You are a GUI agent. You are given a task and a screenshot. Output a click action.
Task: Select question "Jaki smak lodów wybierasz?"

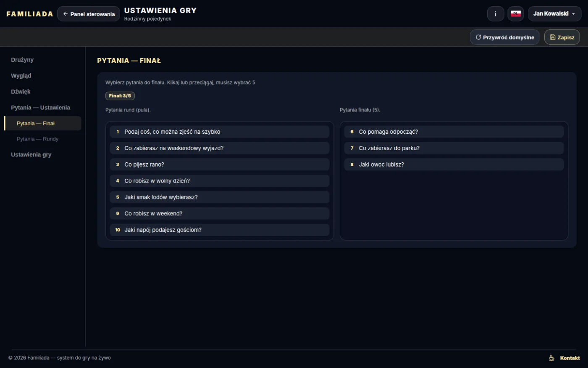tap(220, 197)
